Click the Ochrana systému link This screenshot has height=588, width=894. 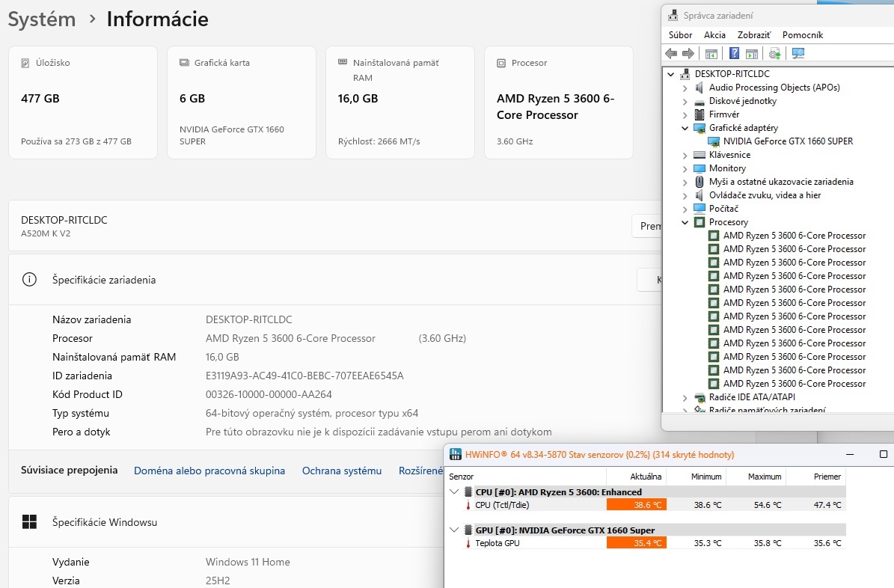pyautogui.click(x=342, y=471)
